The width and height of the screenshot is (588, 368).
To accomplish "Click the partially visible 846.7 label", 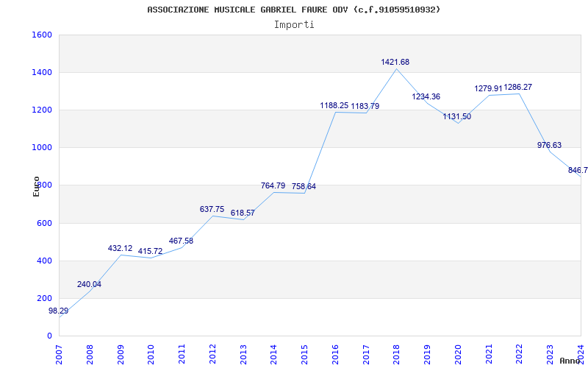I will click(578, 171).
